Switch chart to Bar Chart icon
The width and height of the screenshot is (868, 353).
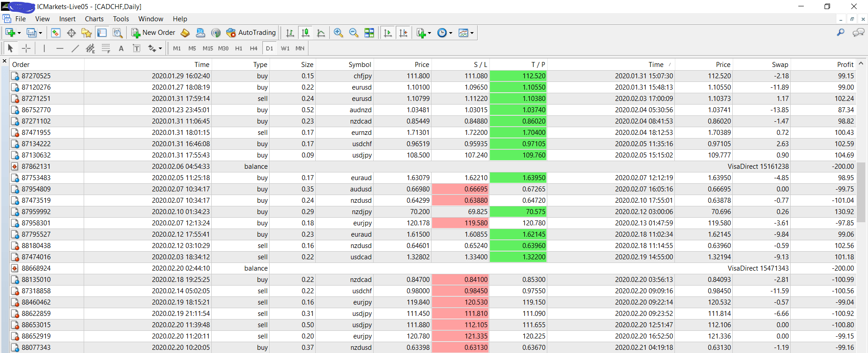tap(290, 33)
